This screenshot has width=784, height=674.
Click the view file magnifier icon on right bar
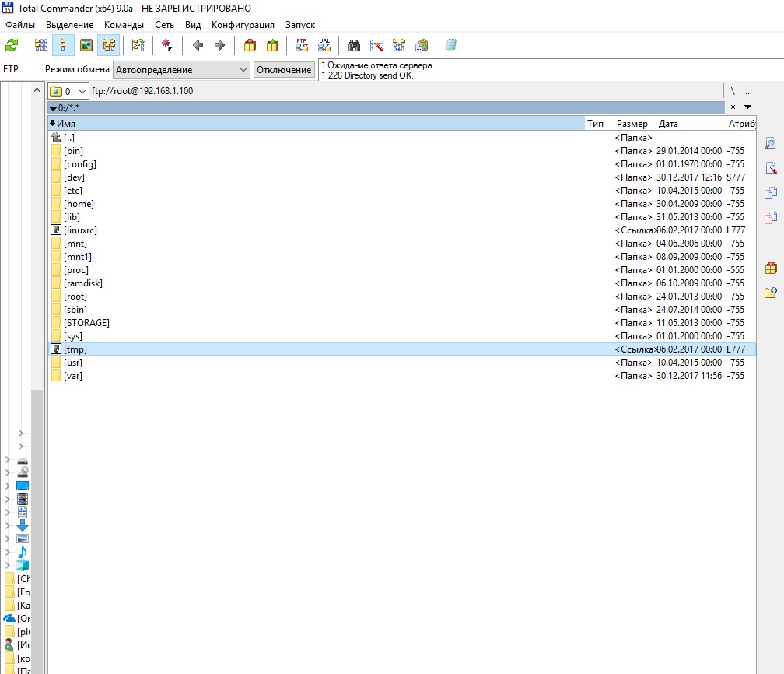pyautogui.click(x=771, y=143)
